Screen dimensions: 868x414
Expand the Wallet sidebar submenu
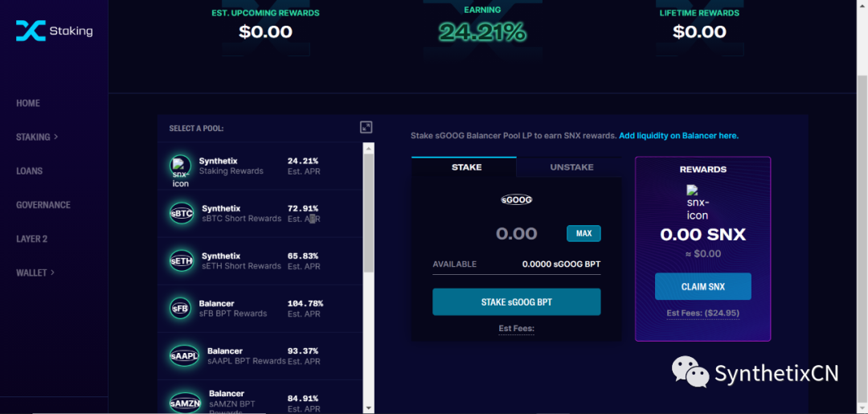coord(35,273)
